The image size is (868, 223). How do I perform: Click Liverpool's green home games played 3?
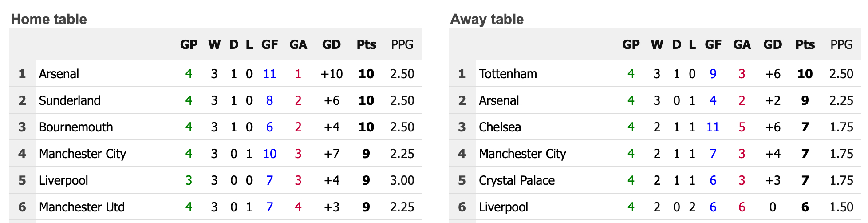(189, 180)
